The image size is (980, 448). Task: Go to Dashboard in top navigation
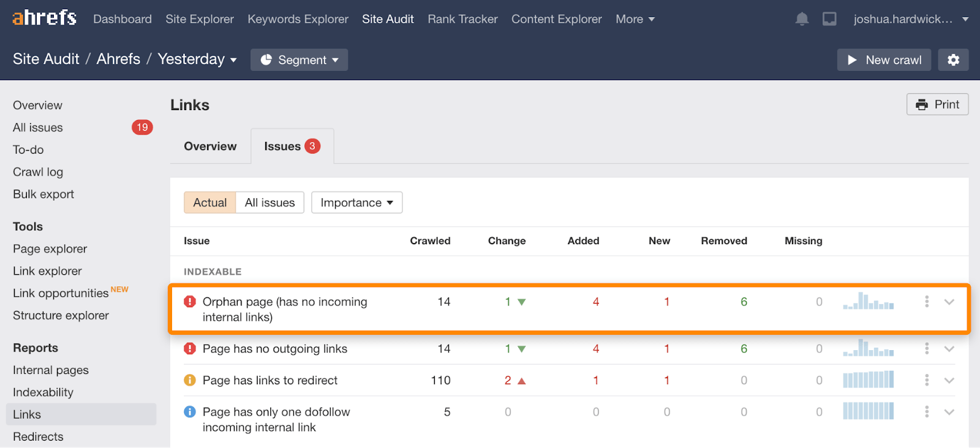tap(123, 19)
